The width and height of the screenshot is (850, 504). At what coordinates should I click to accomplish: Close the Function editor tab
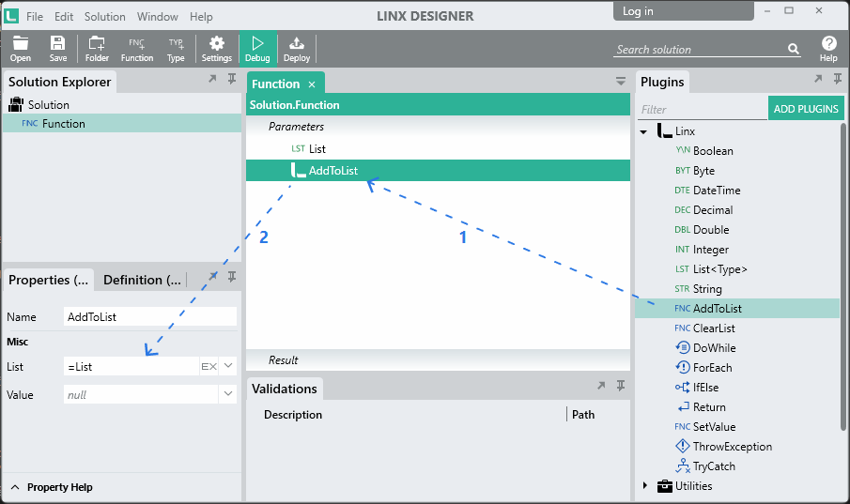[312, 84]
